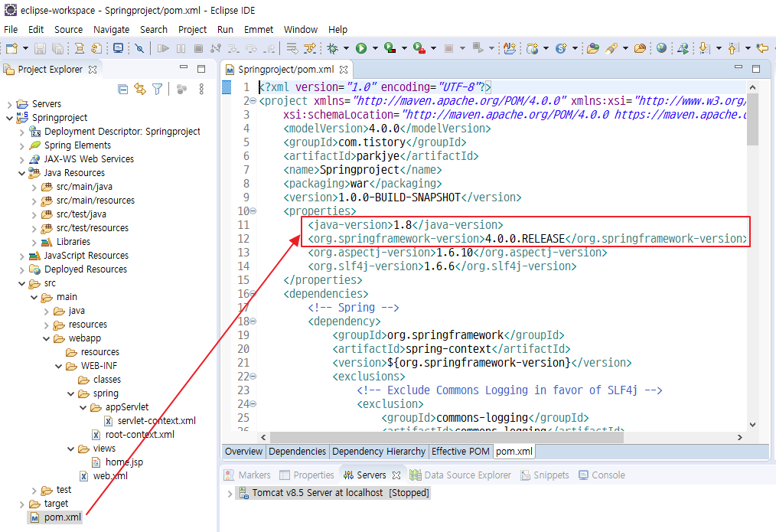Click the Open Web Browser globe icon
The image size is (776, 532).
[661, 48]
